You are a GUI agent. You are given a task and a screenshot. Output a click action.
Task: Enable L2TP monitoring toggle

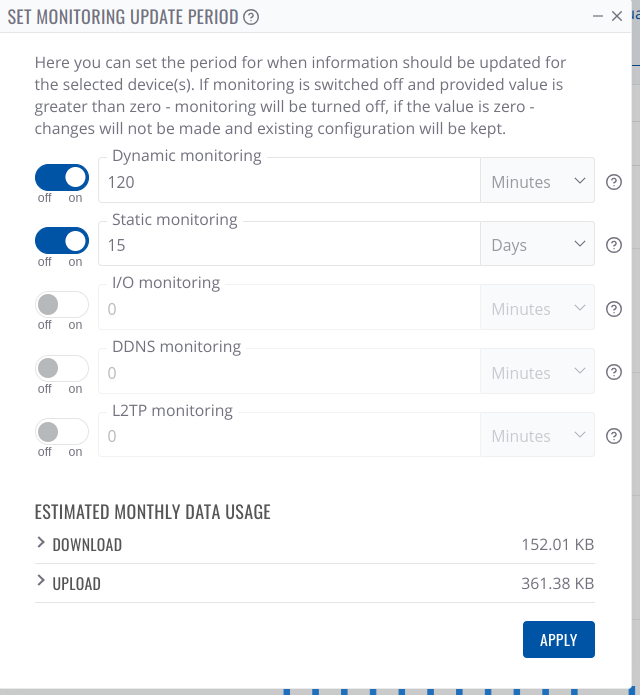(62, 432)
